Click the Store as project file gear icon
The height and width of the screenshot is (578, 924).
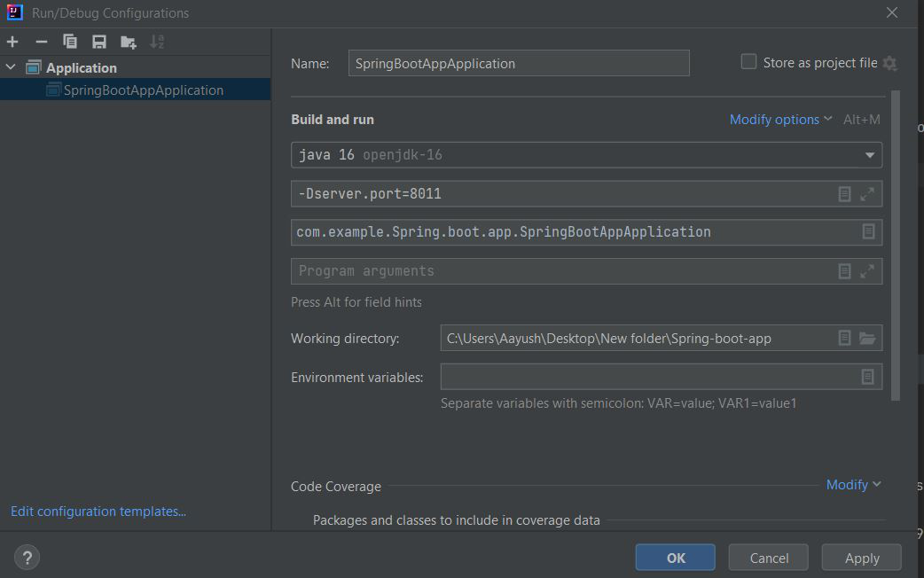click(x=889, y=64)
